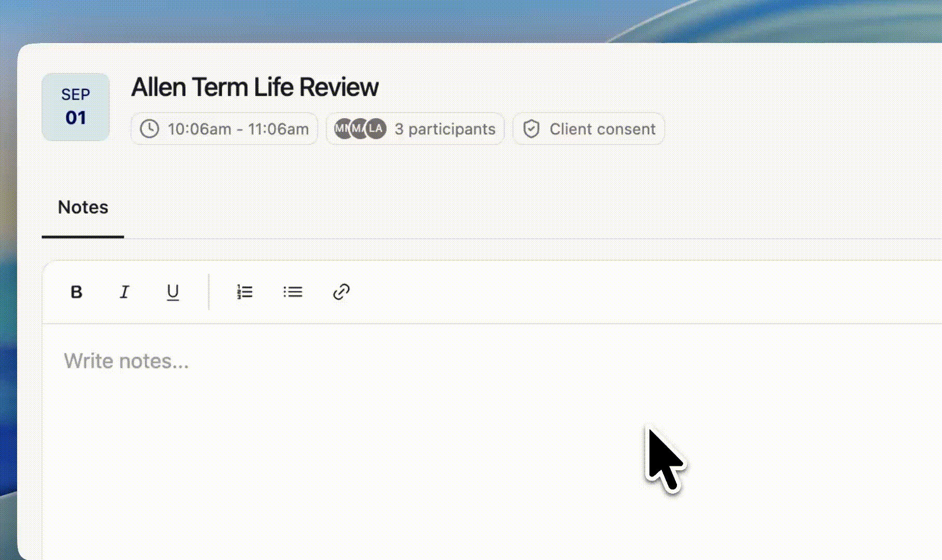Image resolution: width=942 pixels, height=560 pixels.
Task: Click the clock icon beside the meeting time
Action: [x=149, y=129]
